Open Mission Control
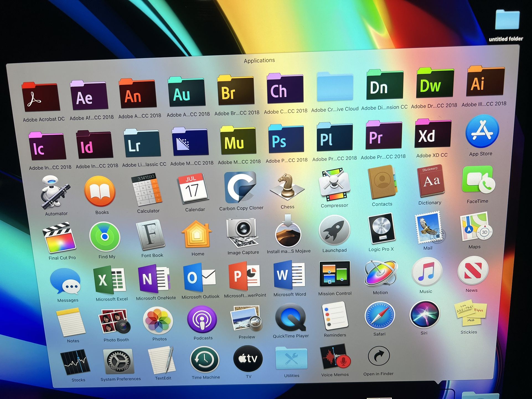This screenshot has width=532, height=399. [x=335, y=274]
